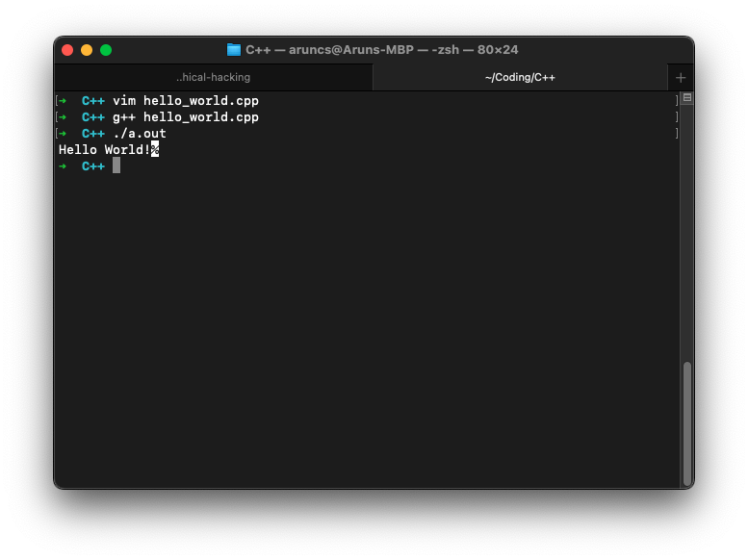Click the split pane icon above the scrollbar

(x=687, y=98)
